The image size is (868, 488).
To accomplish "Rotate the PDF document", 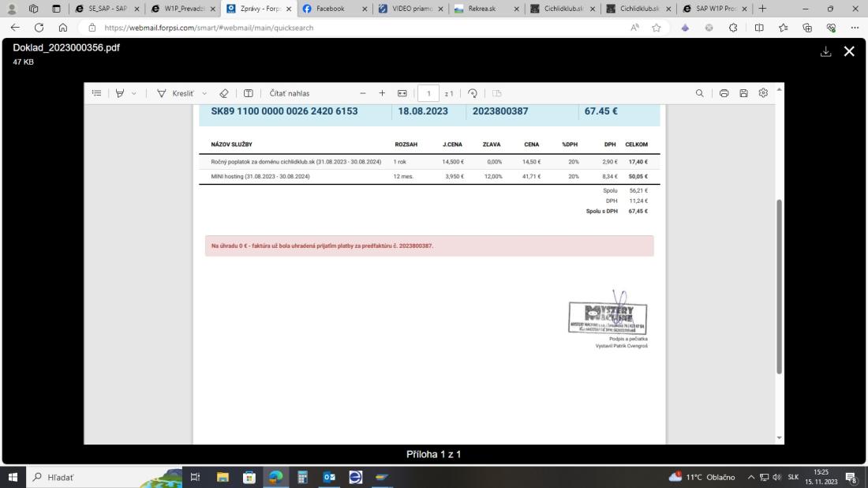I will click(x=473, y=93).
